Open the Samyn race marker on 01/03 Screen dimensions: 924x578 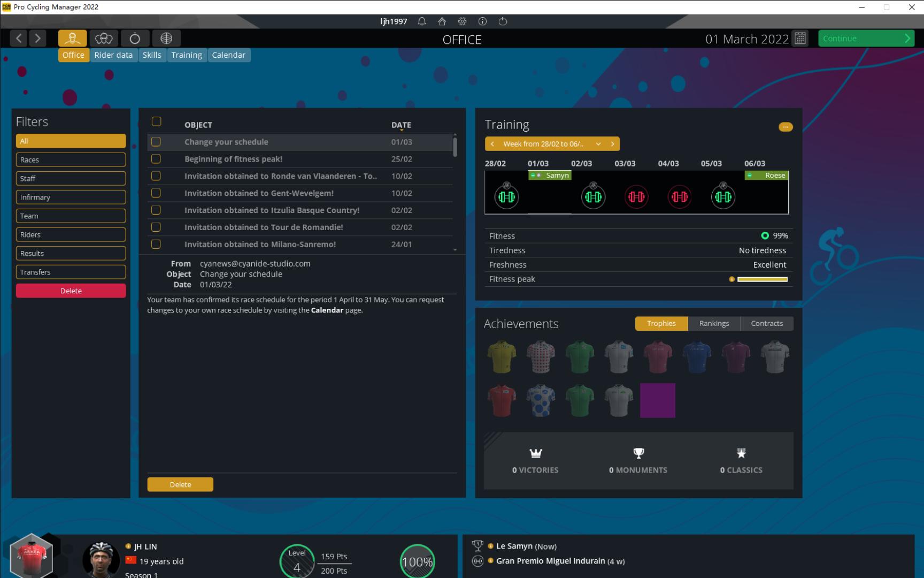550,176
